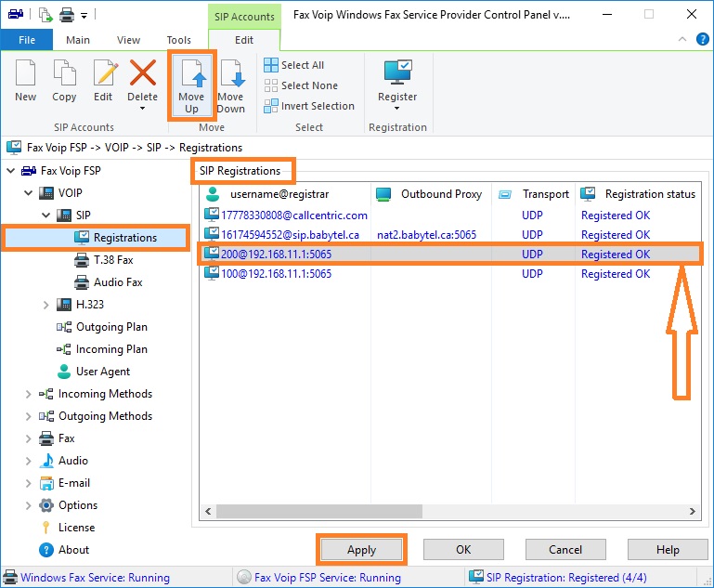Sort by Transport column header

point(534,194)
